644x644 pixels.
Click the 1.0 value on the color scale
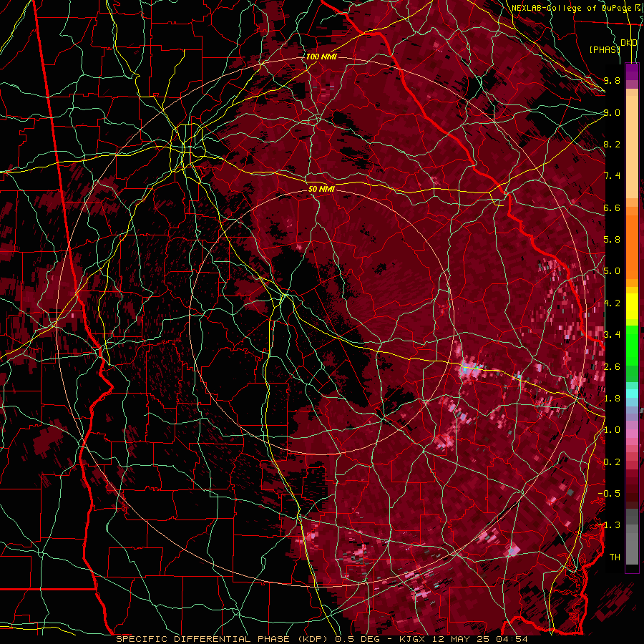pos(612,430)
